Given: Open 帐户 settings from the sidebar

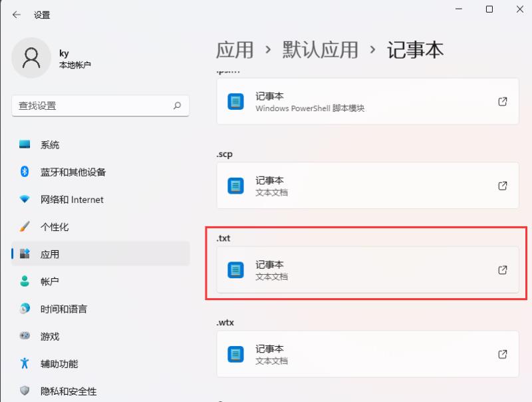Looking at the screenshot, I should click(49, 281).
